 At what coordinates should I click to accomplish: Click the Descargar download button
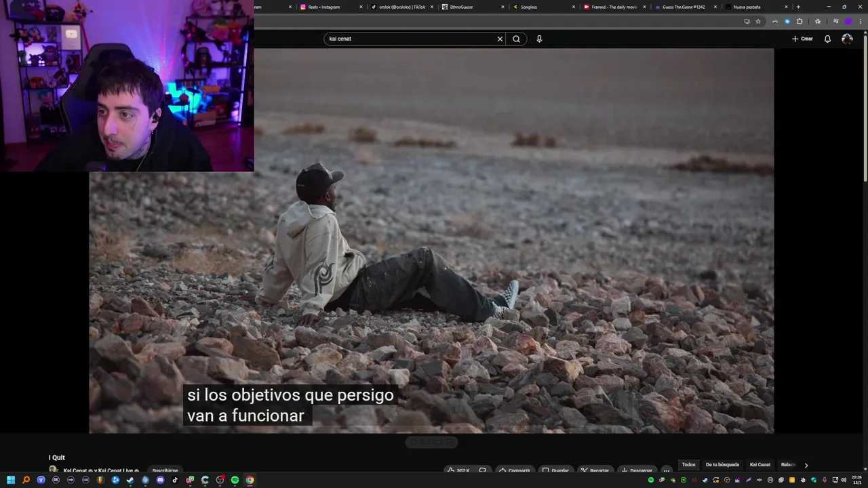pyautogui.click(x=636, y=470)
